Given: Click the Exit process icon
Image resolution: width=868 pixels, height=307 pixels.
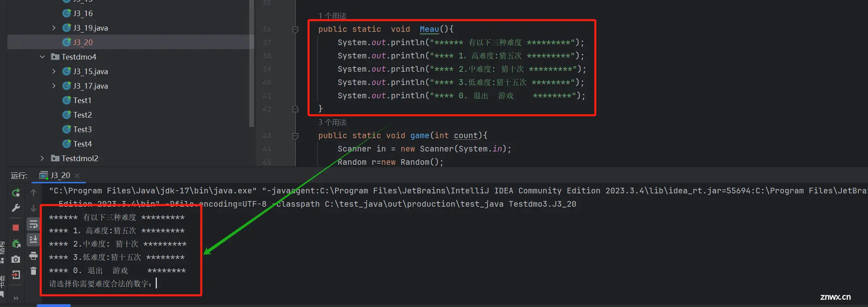Looking at the screenshot, I should (x=16, y=275).
